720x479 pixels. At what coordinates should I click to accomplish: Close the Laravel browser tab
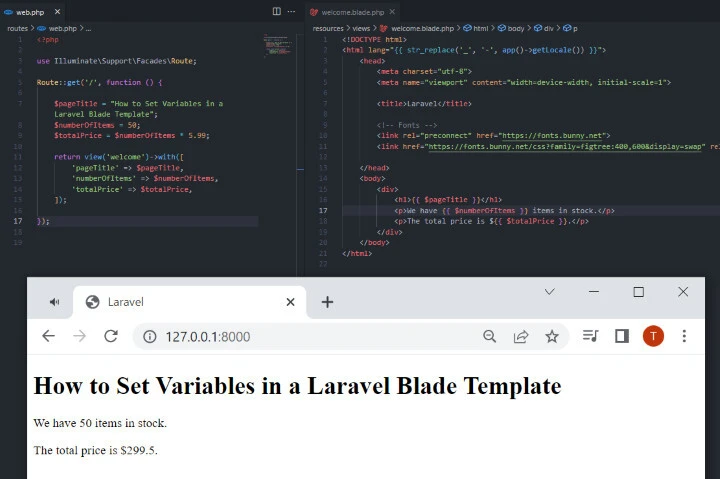click(x=291, y=302)
